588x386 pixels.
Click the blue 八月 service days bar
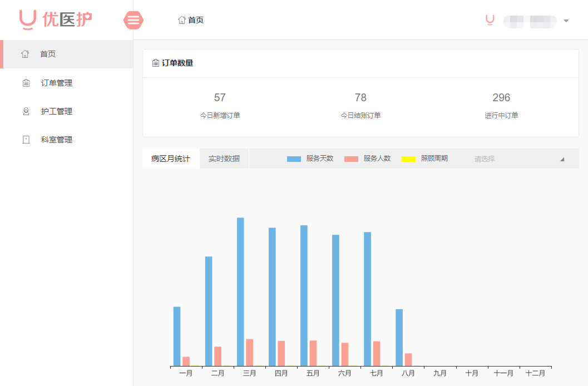[399, 337]
